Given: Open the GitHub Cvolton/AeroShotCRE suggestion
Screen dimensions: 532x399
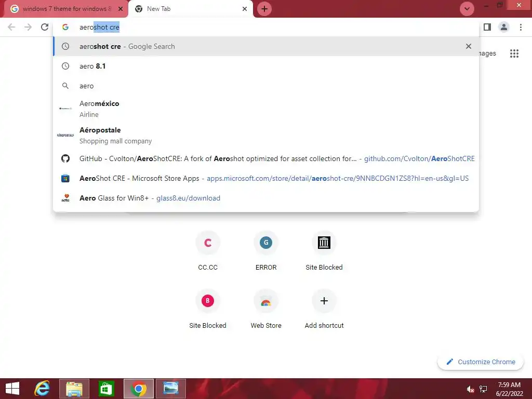Looking at the screenshot, I should point(267,158).
